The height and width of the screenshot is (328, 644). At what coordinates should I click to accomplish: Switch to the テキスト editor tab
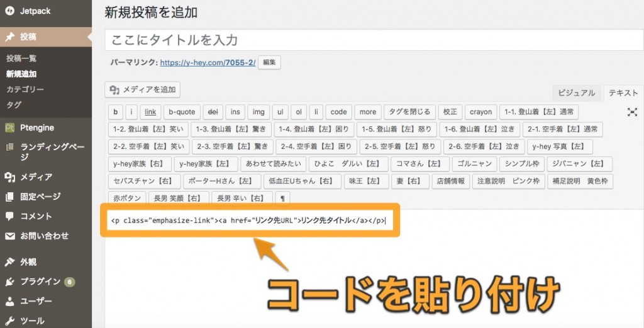(623, 93)
